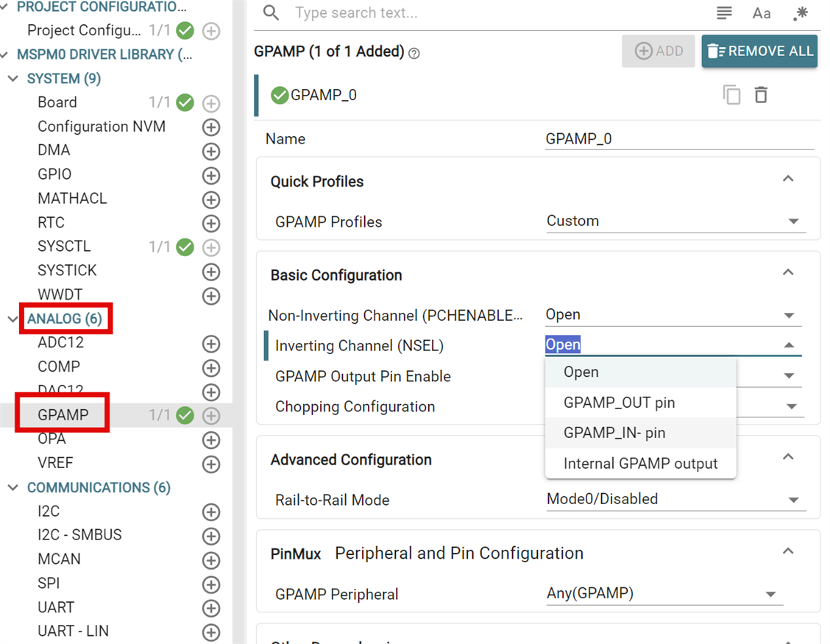Click the search text field
830x644 pixels.
[x=497, y=13]
